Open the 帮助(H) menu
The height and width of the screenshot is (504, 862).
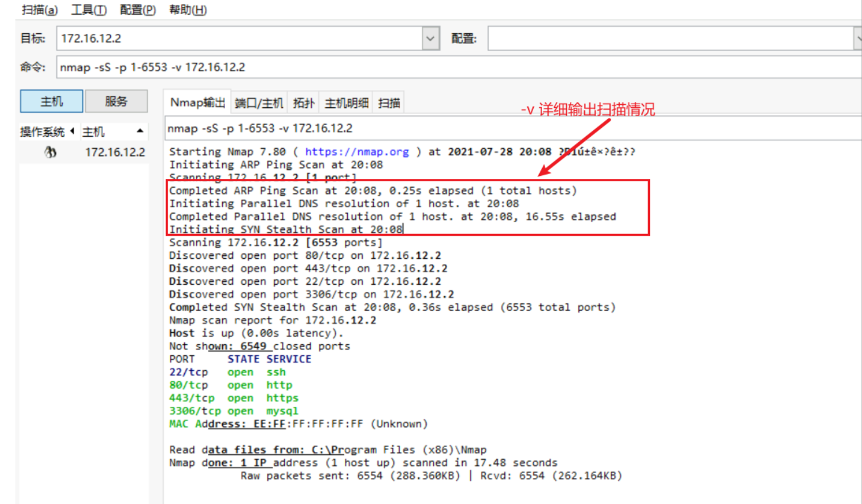pyautogui.click(x=188, y=10)
